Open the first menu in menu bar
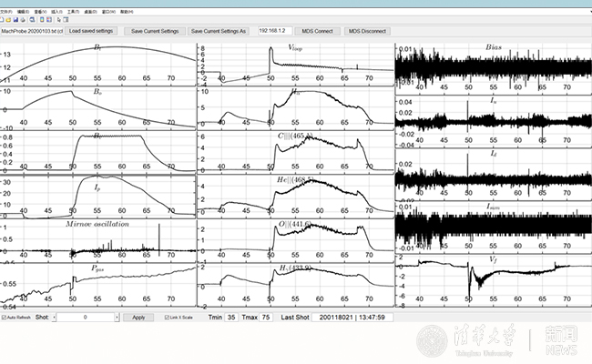 [x=8, y=10]
